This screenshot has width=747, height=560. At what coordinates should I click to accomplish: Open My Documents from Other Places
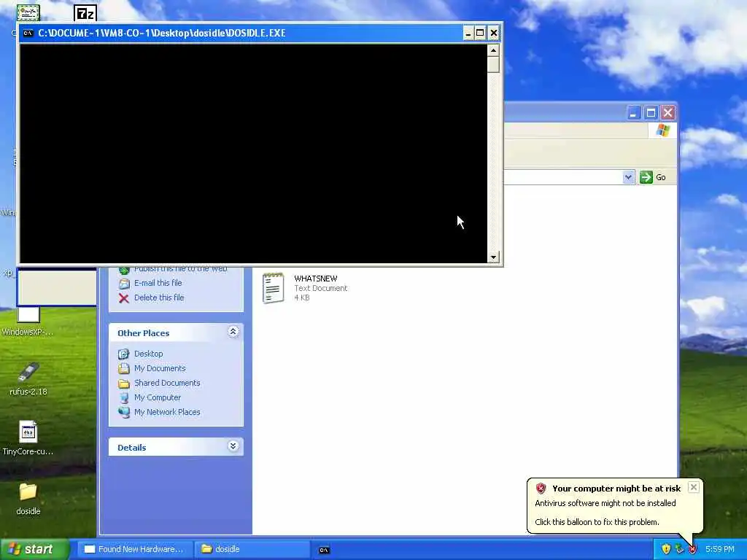tap(160, 368)
